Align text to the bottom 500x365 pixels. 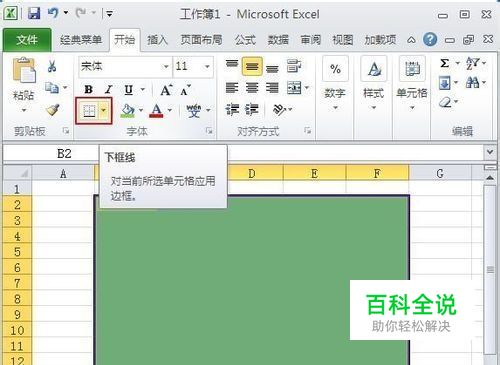pyautogui.click(x=272, y=68)
